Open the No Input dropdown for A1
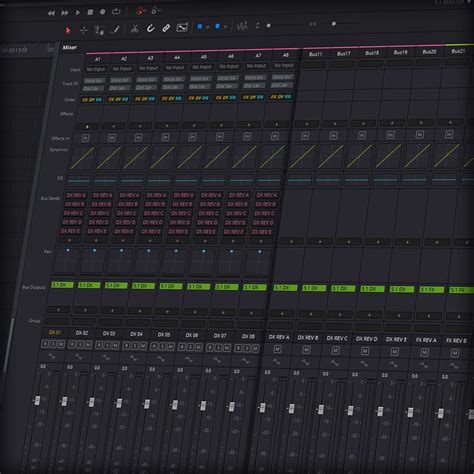Image resolution: width=474 pixels, height=474 pixels. 96,69
